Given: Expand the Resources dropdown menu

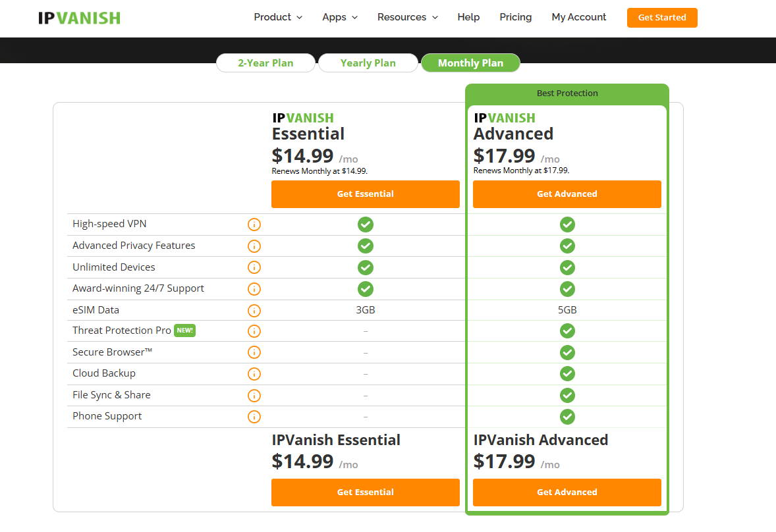Looking at the screenshot, I should click(408, 17).
